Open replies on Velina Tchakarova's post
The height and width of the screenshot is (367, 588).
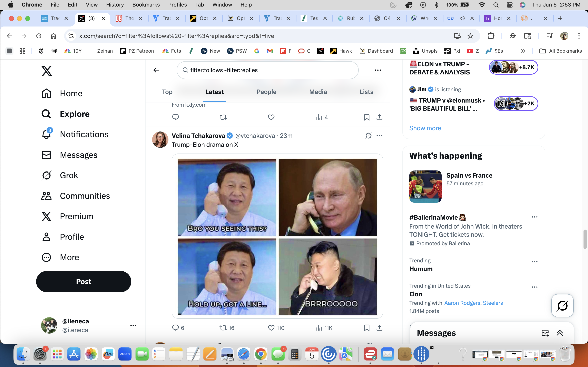point(175,328)
